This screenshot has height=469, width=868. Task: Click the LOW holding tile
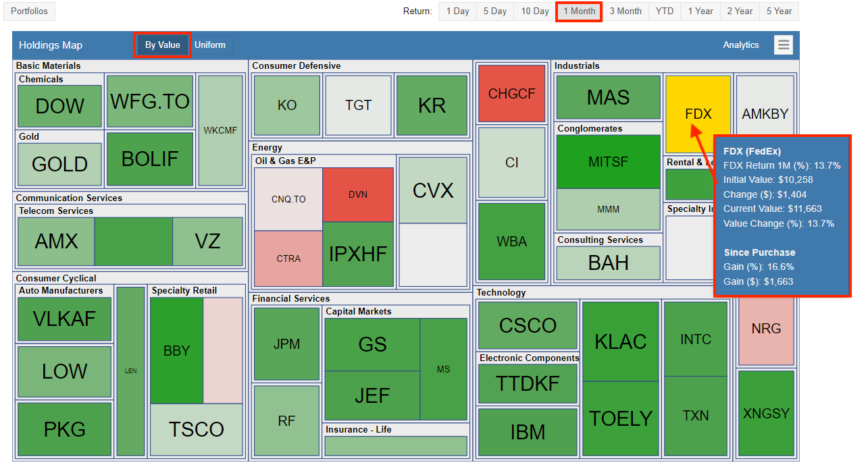[65, 371]
